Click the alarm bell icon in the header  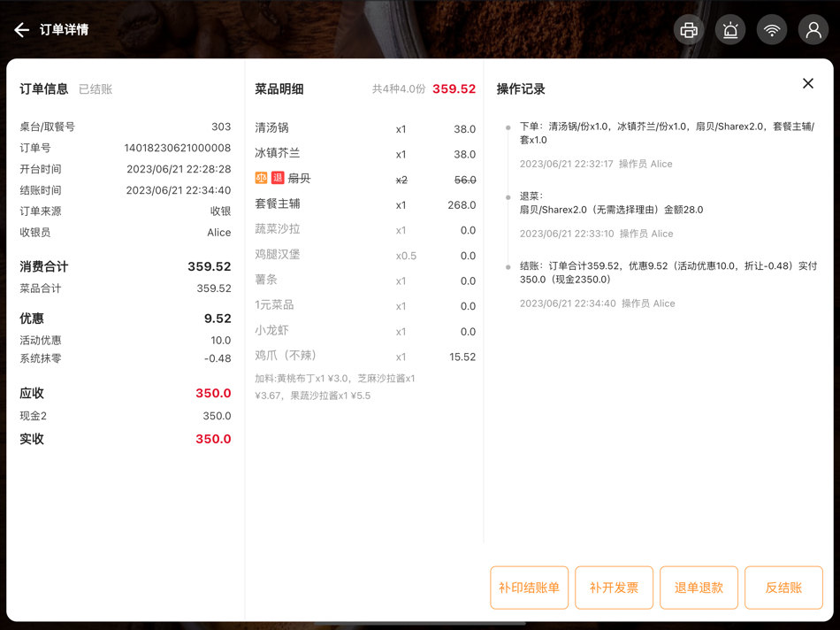pyautogui.click(x=730, y=29)
